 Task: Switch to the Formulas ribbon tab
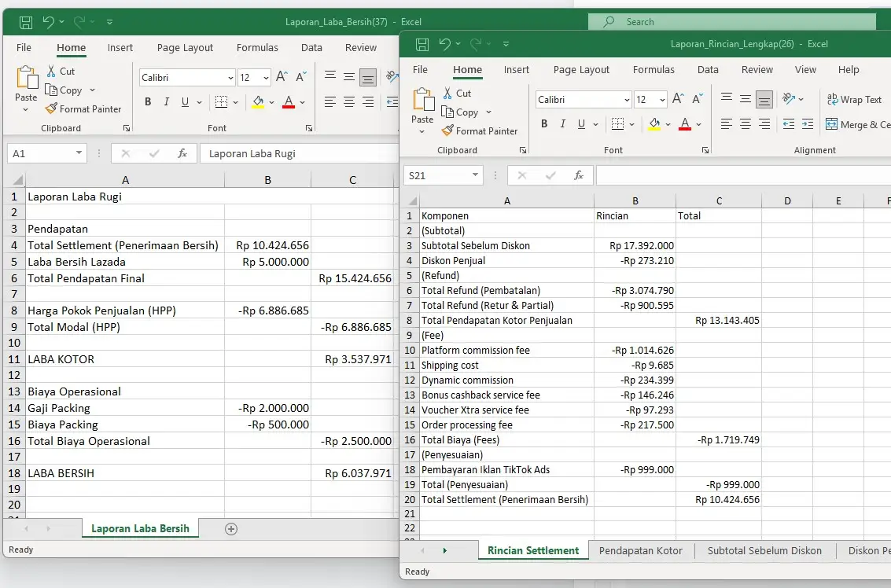654,70
